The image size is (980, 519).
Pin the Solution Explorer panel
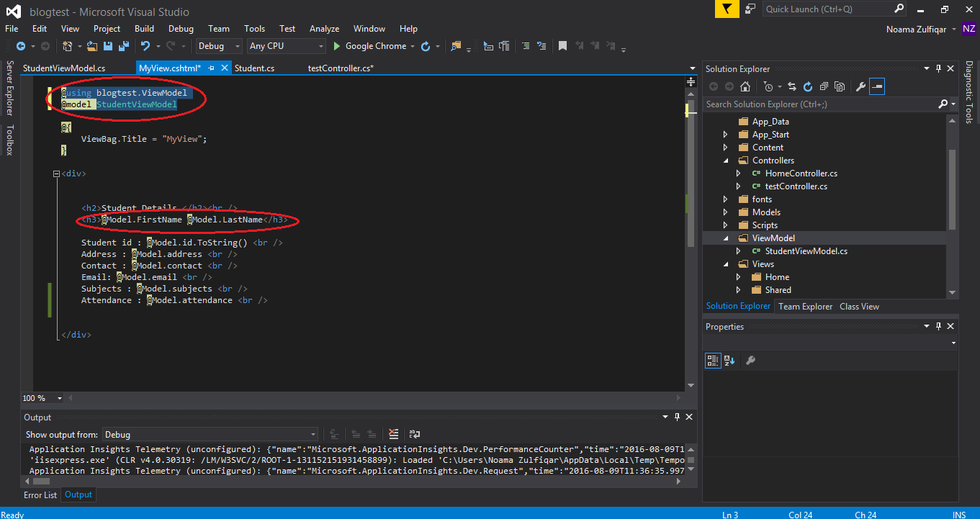(x=938, y=68)
